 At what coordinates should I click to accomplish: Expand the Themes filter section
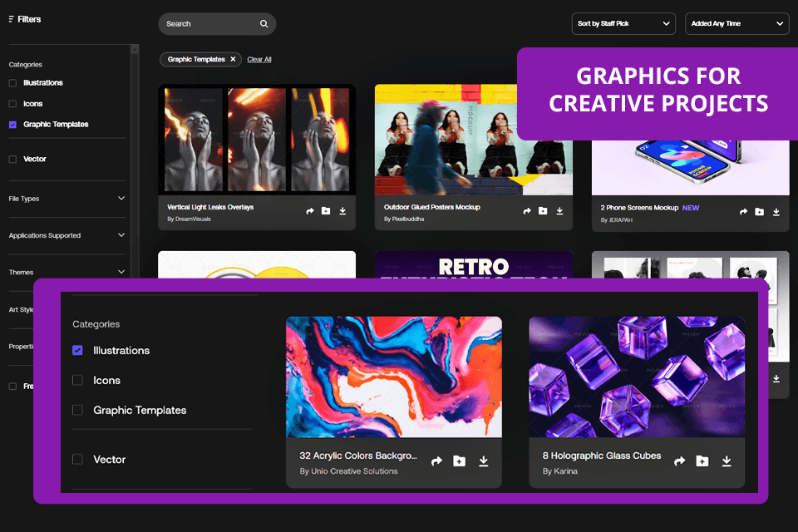(66, 273)
